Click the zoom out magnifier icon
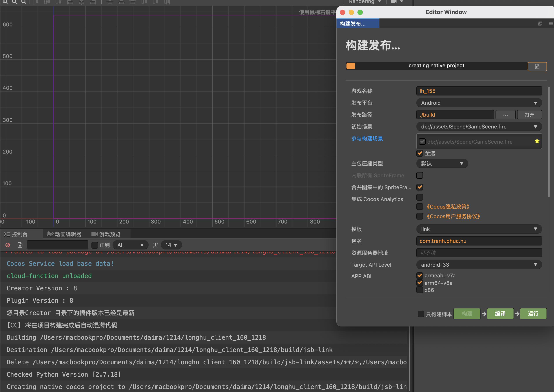This screenshot has width=554, height=392. [x=14, y=2]
